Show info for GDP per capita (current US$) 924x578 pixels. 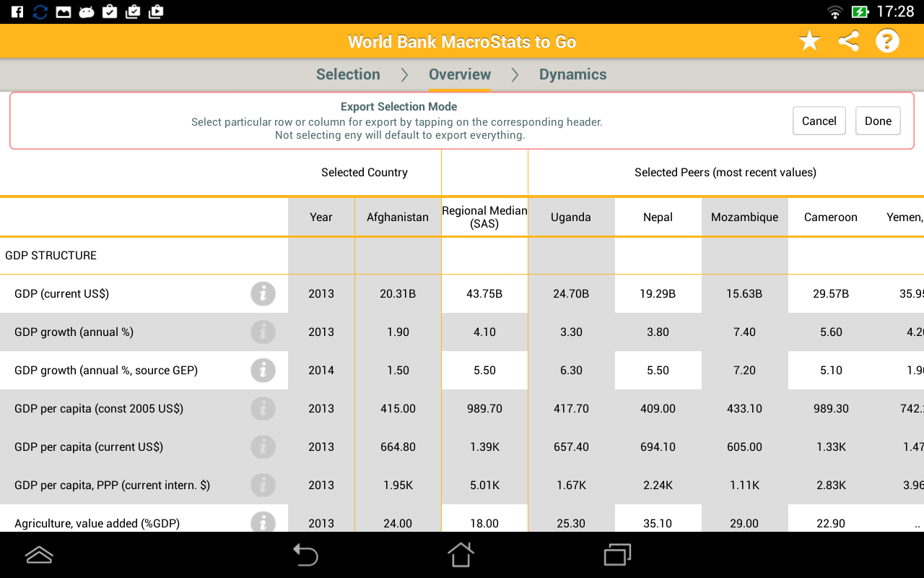(x=263, y=447)
